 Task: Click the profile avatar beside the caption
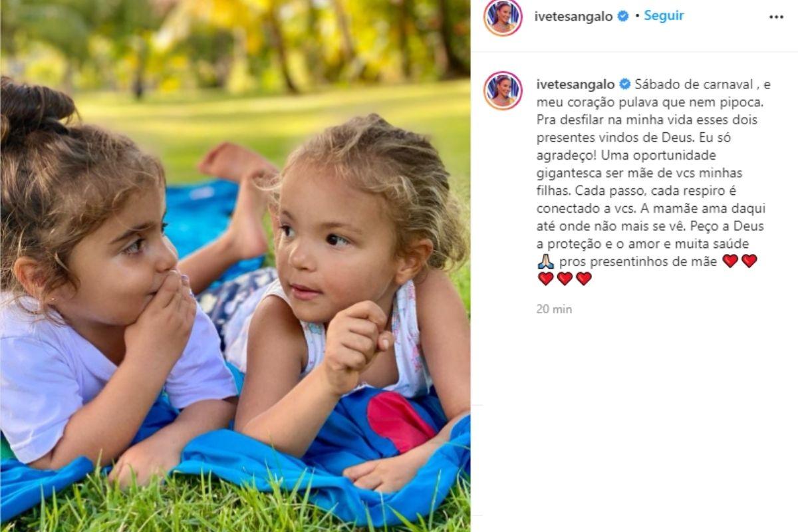[x=503, y=90]
